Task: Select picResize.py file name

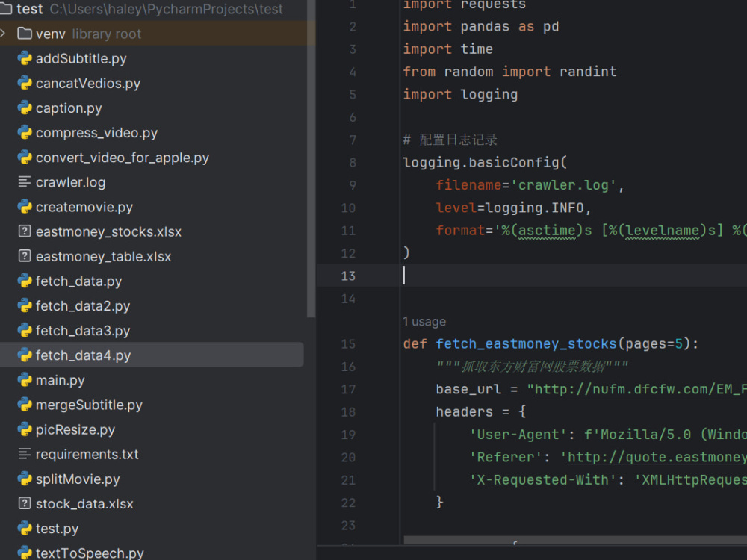Action: 75,430
